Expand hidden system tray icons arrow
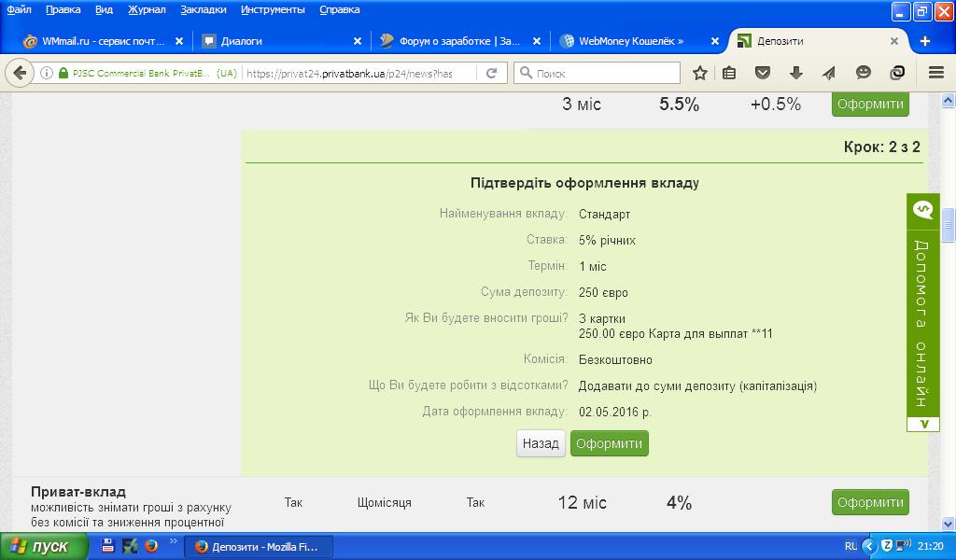Image resolution: width=956 pixels, height=560 pixels. (869, 546)
